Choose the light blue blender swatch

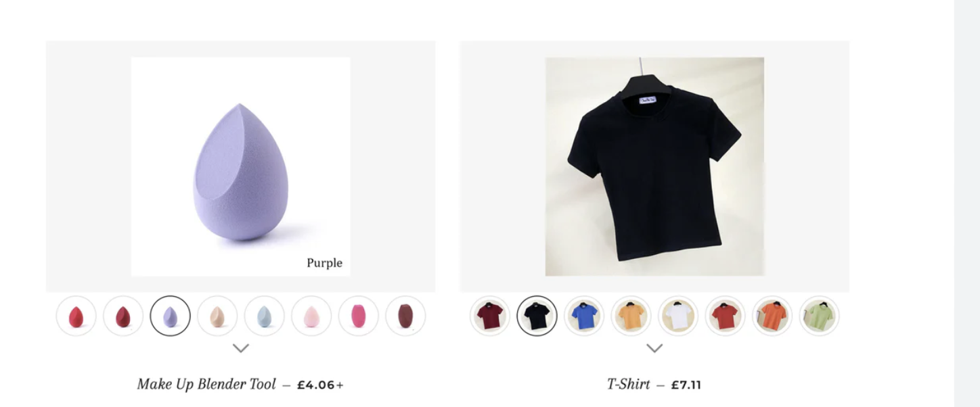pyautogui.click(x=264, y=316)
